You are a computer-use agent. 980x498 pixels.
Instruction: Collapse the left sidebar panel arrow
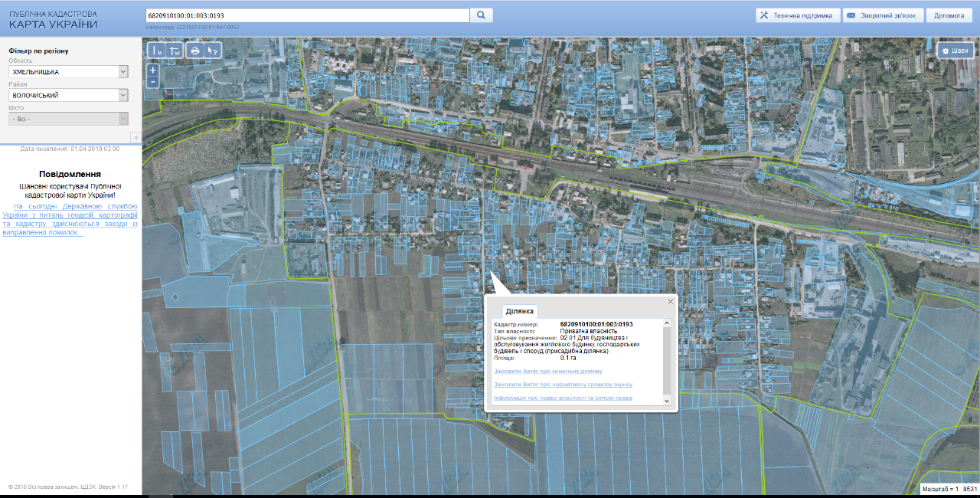coord(136,137)
